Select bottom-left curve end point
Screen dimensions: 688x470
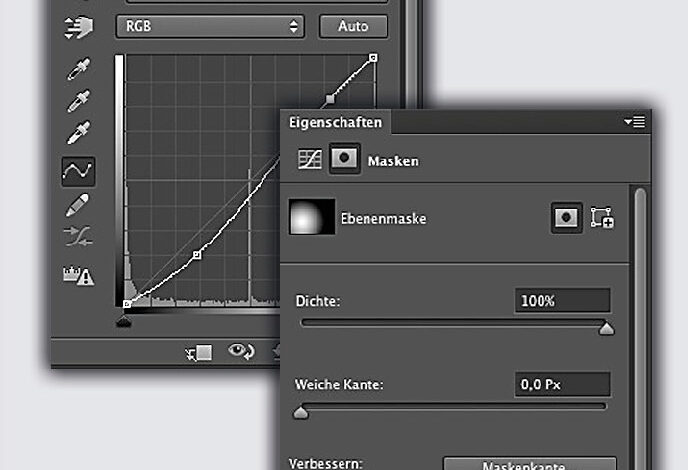127,304
